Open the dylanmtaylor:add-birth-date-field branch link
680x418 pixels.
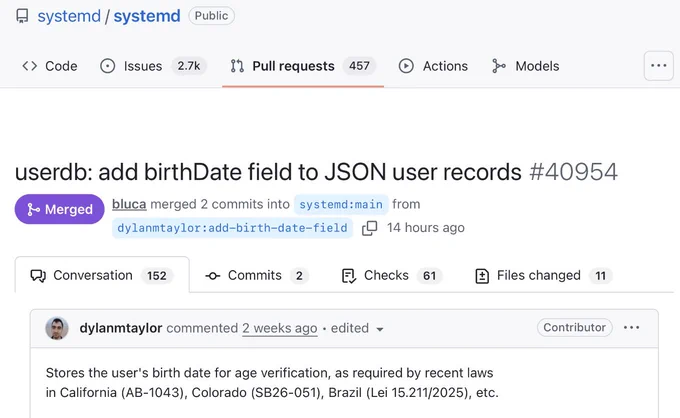[232, 228]
